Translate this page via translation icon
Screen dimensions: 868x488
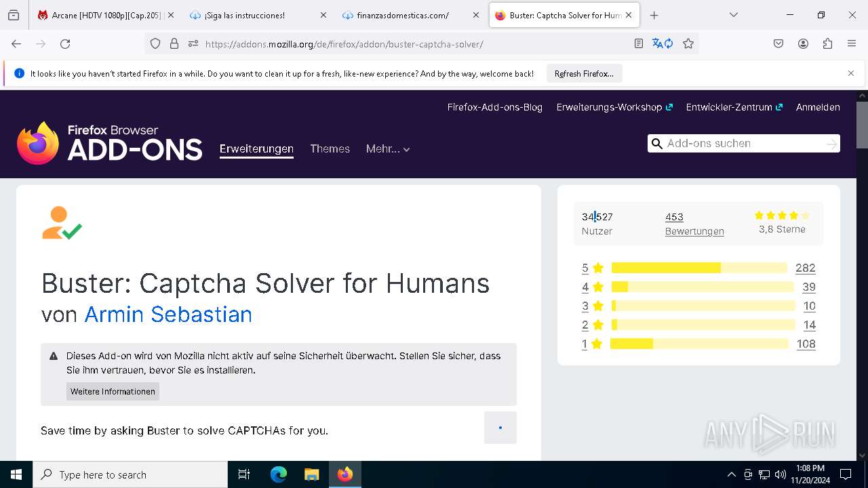coord(663,43)
